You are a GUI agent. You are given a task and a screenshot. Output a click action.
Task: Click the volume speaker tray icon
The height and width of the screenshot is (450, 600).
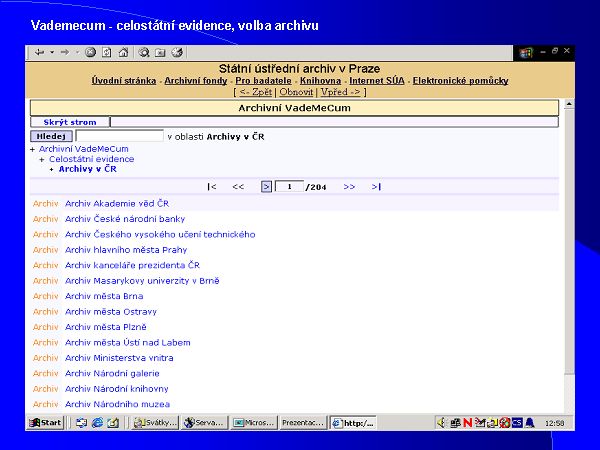[x=441, y=423]
